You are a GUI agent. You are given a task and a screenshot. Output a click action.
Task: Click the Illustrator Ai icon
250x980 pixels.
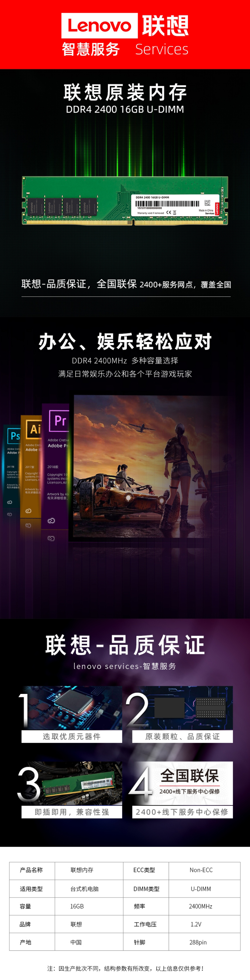point(34,429)
